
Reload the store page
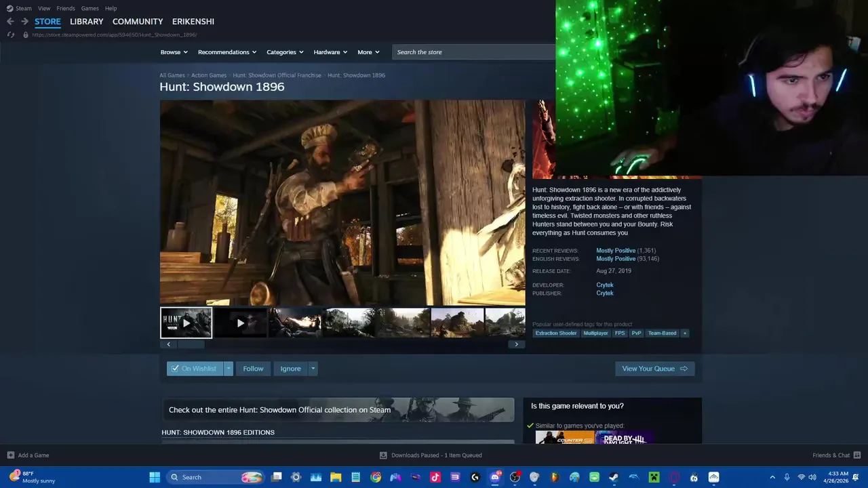pos(10,35)
